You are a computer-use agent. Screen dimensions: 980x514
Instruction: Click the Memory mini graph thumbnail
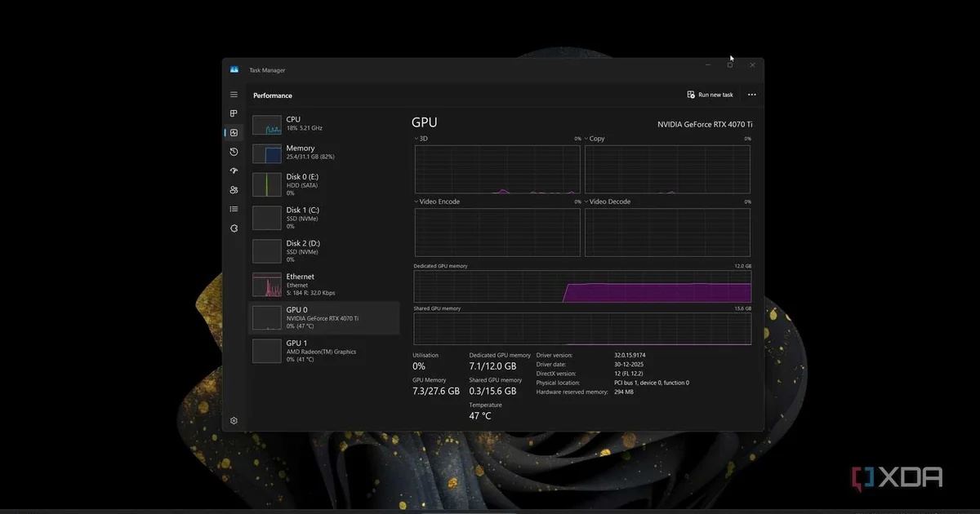[x=267, y=153]
